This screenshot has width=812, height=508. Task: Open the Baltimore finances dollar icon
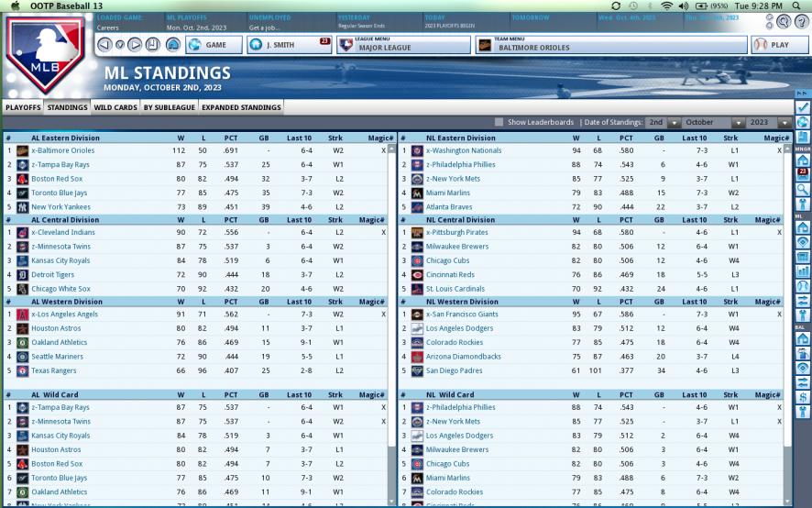pos(803,398)
